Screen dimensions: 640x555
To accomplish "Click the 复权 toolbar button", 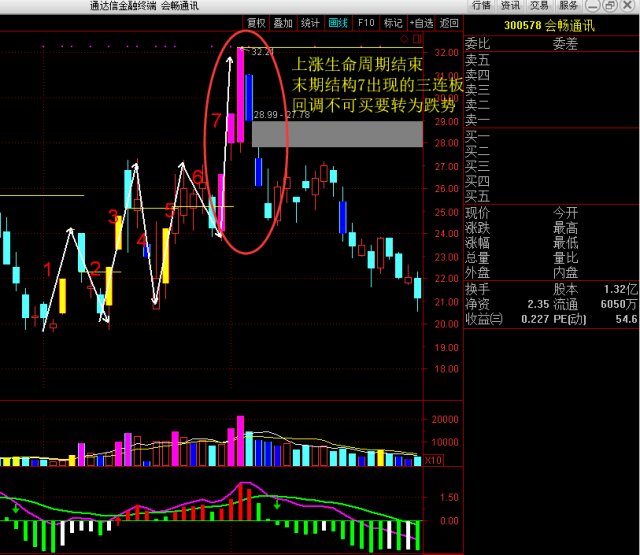I will pyautogui.click(x=256, y=23).
